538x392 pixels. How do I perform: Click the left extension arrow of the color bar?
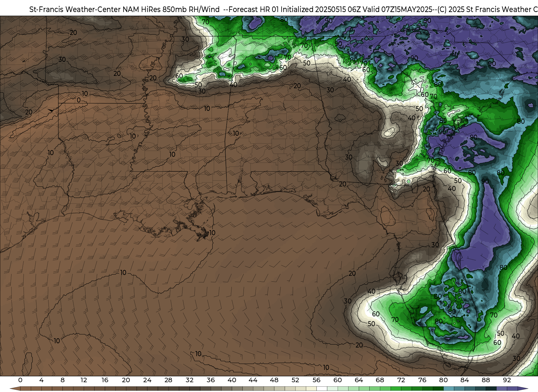[15, 389]
